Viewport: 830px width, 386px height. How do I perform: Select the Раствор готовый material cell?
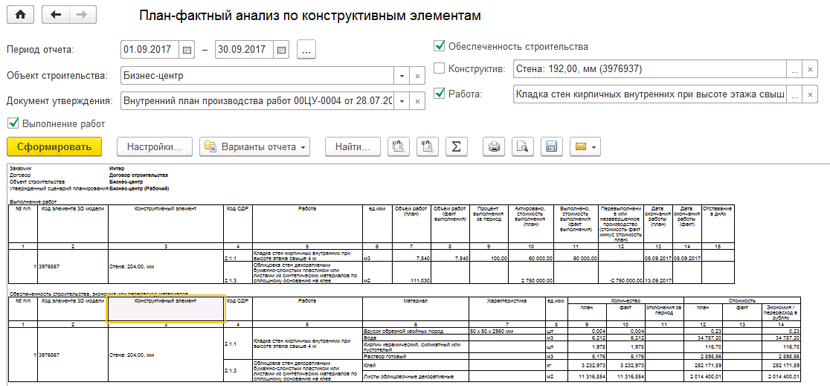(x=416, y=356)
